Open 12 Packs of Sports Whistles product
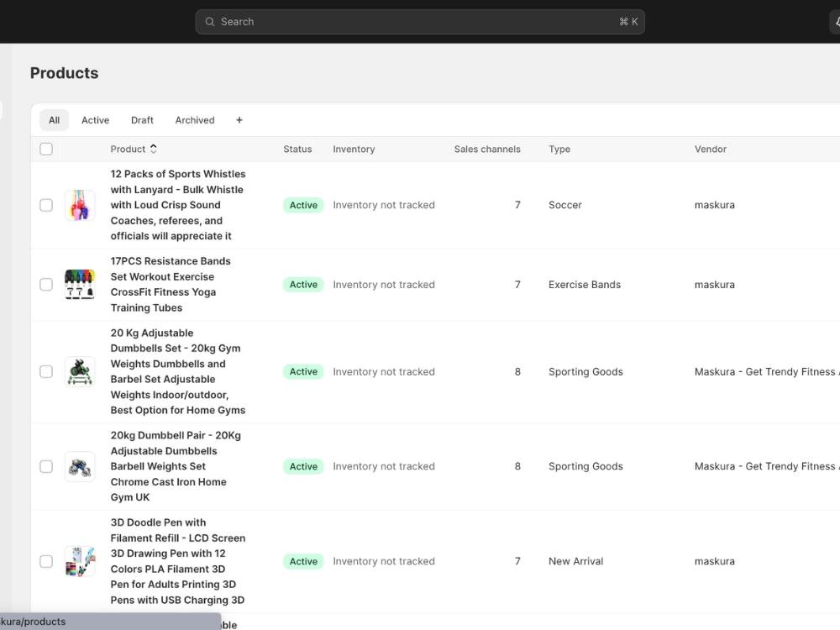The image size is (840, 630). point(178,205)
